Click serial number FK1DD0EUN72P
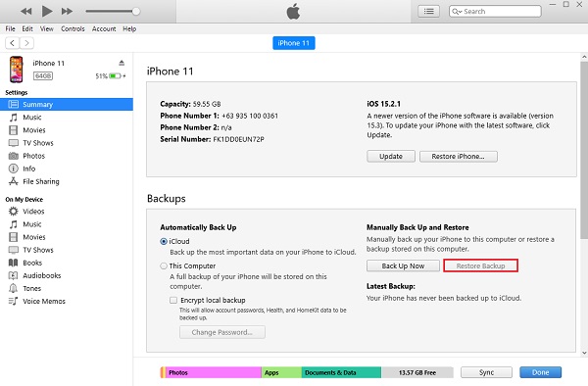The height and width of the screenshot is (386, 588). tap(238, 139)
